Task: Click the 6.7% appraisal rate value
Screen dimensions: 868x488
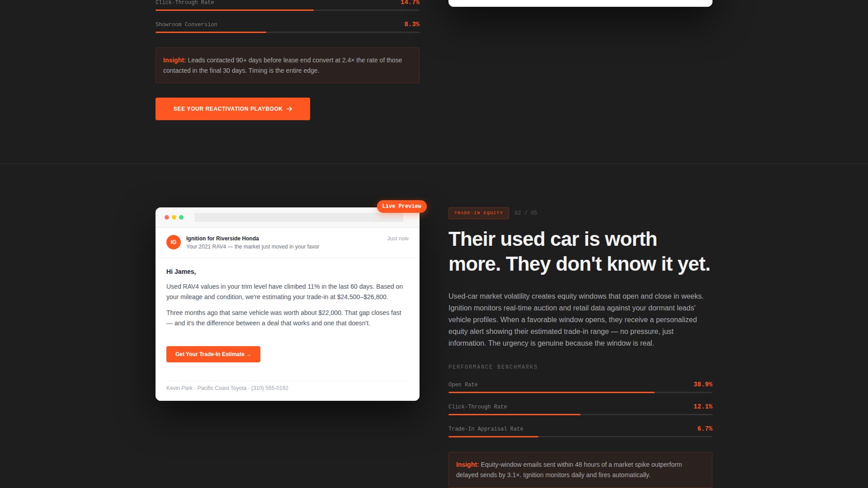Action: [x=705, y=429]
